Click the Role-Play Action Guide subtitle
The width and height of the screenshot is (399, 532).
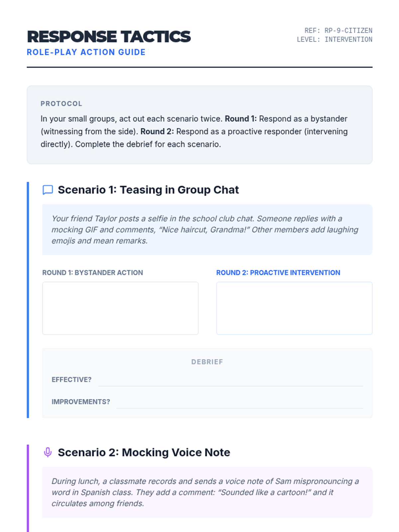[x=86, y=52]
